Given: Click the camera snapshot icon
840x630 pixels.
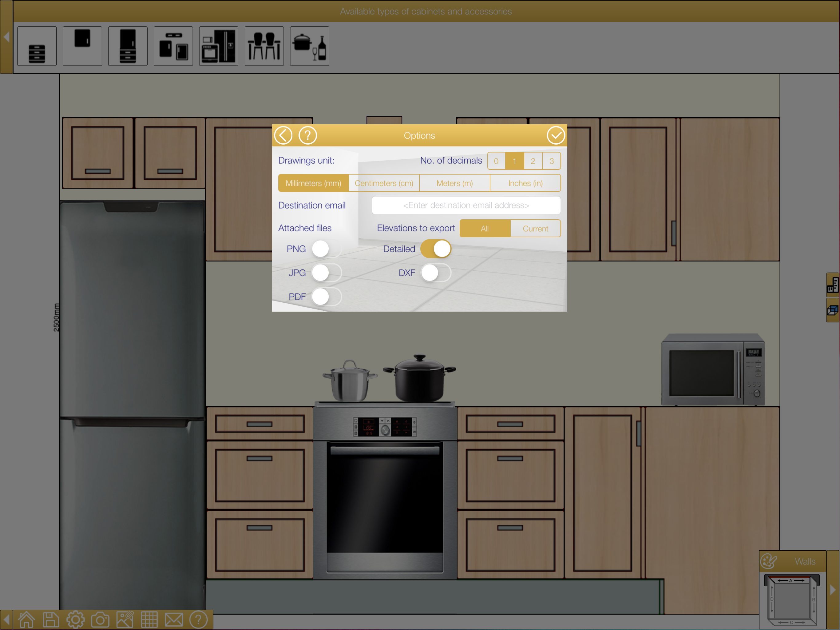Looking at the screenshot, I should pos(100,620).
